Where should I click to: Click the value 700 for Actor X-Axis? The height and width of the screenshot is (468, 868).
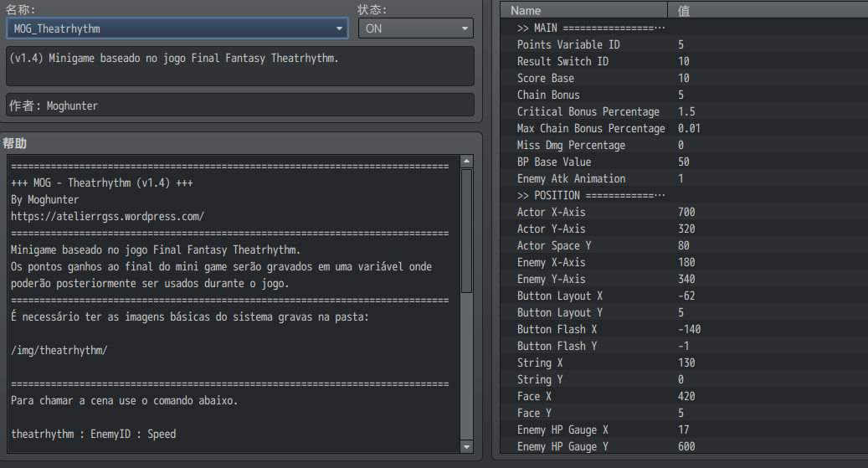[686, 212]
